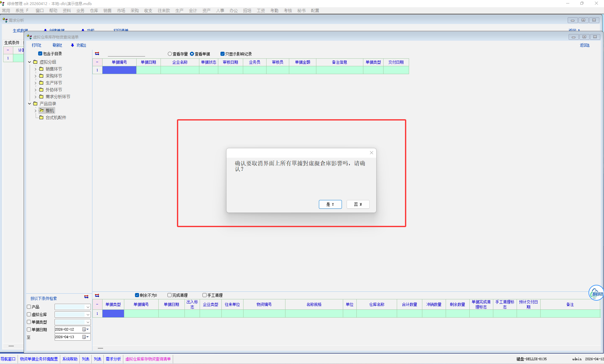The height and width of the screenshot is (364, 604).
Task: Click the 单据编号 column header in upper grid
Action: 119,62
